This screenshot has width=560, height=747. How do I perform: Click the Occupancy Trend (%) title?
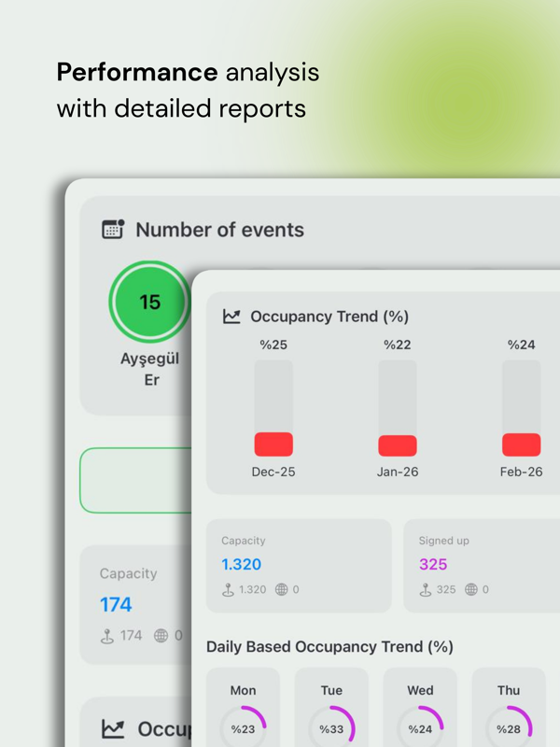click(x=329, y=317)
